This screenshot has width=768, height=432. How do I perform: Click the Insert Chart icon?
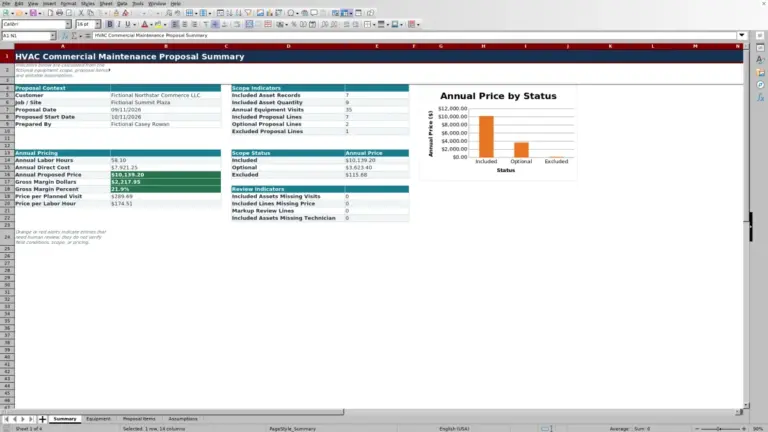[x=269, y=13]
